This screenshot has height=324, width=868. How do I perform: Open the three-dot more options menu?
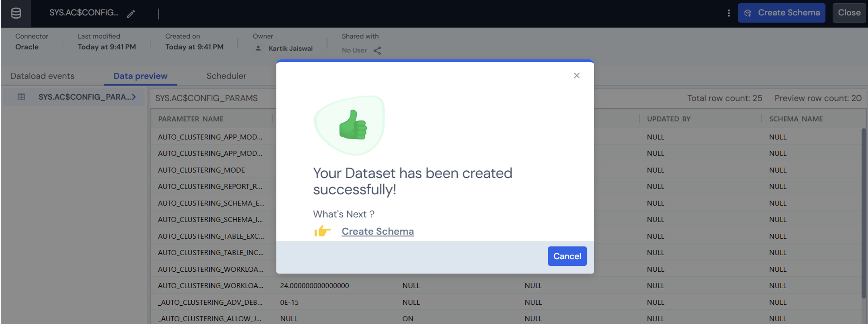pos(728,13)
